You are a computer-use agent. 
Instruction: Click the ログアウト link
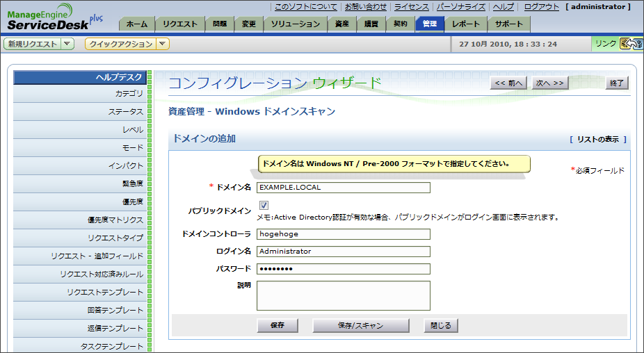541,6
